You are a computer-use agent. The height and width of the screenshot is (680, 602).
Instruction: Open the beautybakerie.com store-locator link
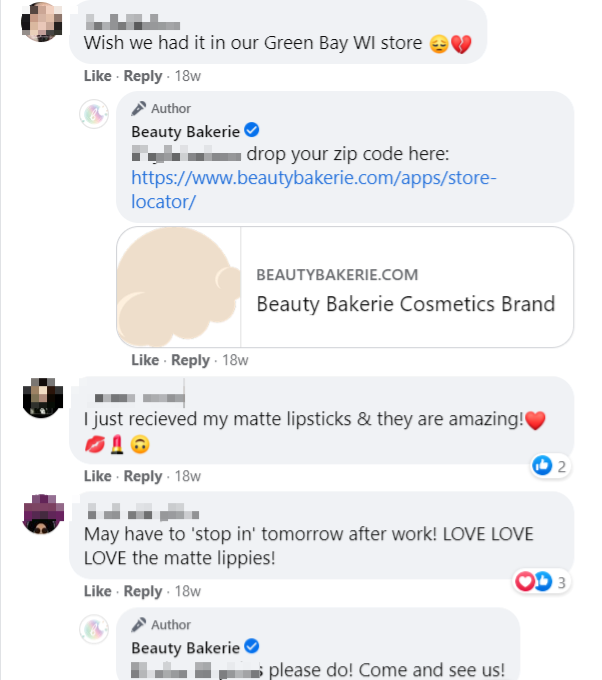(x=314, y=190)
